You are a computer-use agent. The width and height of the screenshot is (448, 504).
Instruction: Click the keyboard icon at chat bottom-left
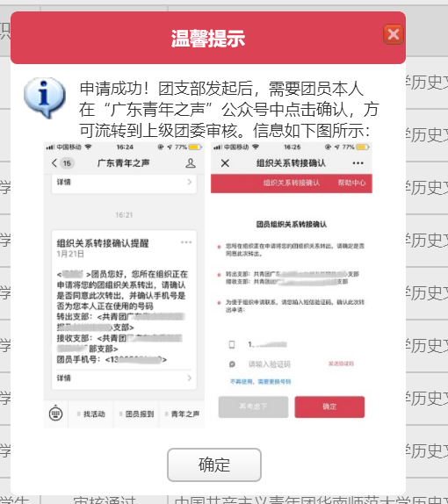55,414
